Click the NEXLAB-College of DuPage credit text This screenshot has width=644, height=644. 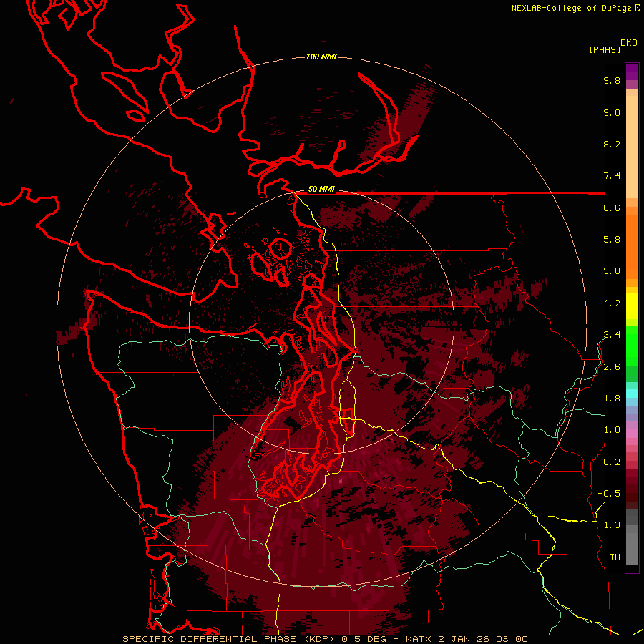571,8
